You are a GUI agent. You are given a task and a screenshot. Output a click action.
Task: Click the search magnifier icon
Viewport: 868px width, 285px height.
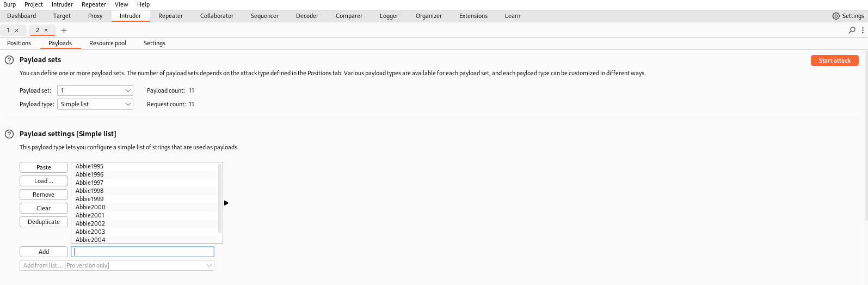click(852, 30)
